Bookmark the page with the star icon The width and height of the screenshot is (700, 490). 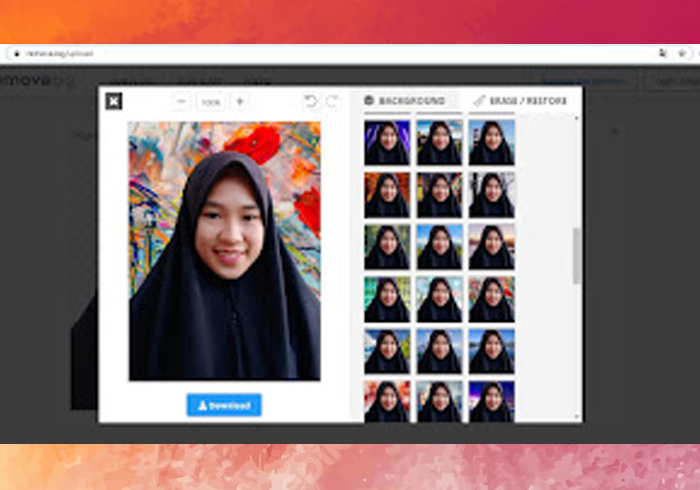tap(682, 54)
